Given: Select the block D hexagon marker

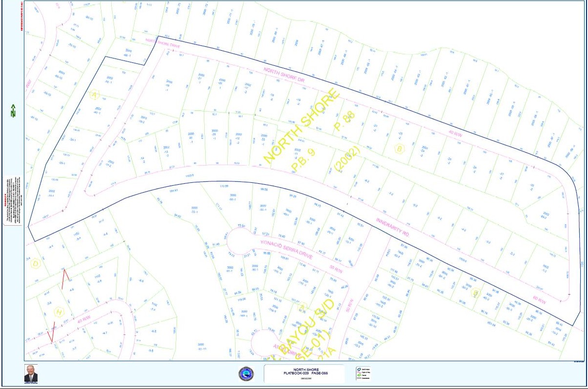Looking at the screenshot, I should click(x=35, y=264).
